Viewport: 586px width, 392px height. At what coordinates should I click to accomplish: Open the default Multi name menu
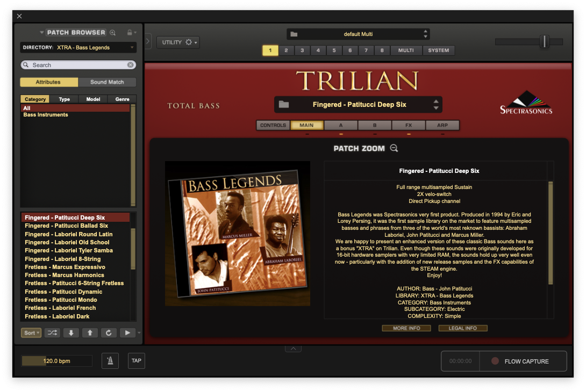coord(358,34)
